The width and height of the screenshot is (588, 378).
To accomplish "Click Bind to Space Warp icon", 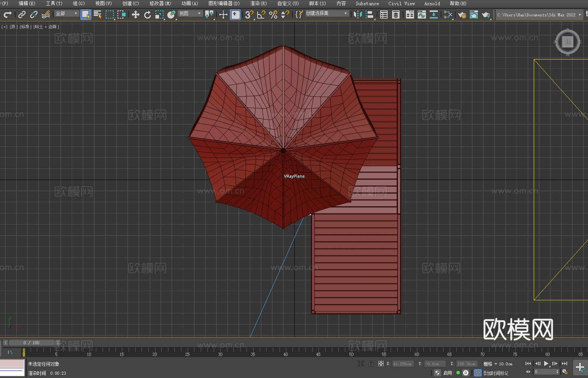I will 46,14.
